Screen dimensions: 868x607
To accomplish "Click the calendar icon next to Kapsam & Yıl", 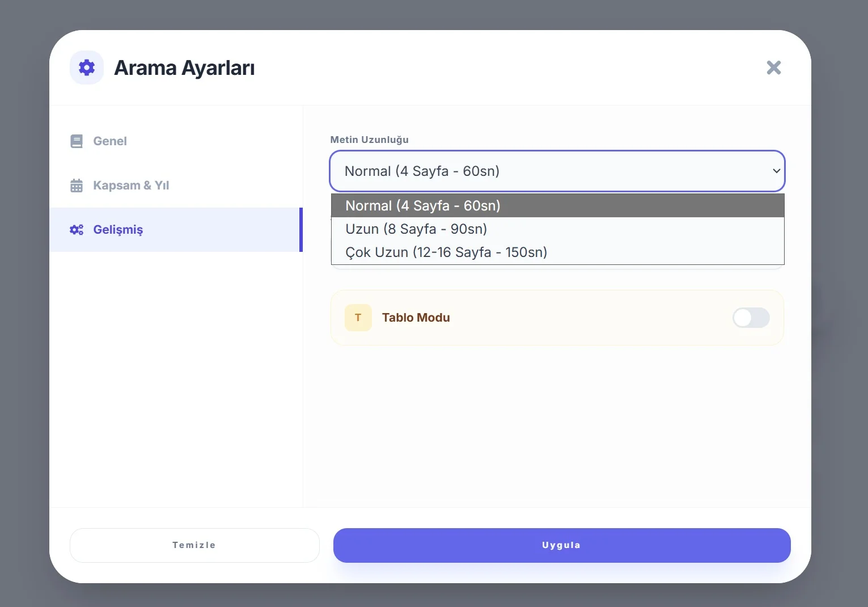I will 77,186.
